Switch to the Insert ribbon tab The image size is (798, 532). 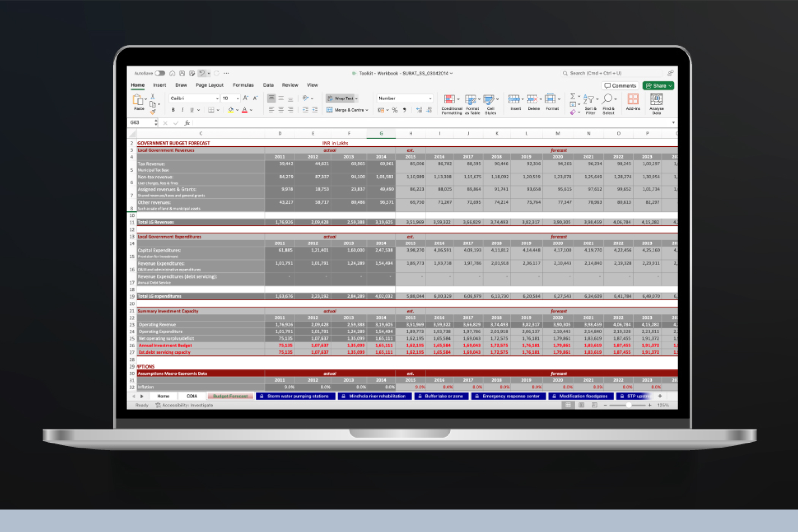pyautogui.click(x=160, y=85)
